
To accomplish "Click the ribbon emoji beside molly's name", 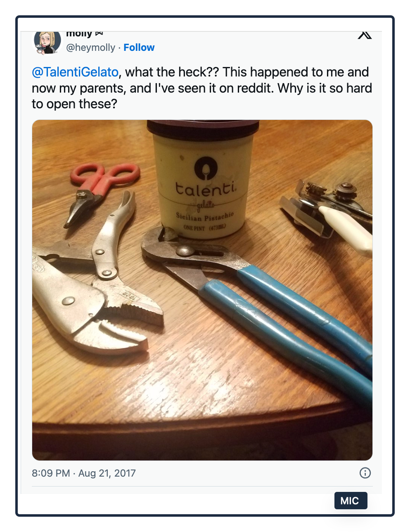I will (x=99, y=33).
